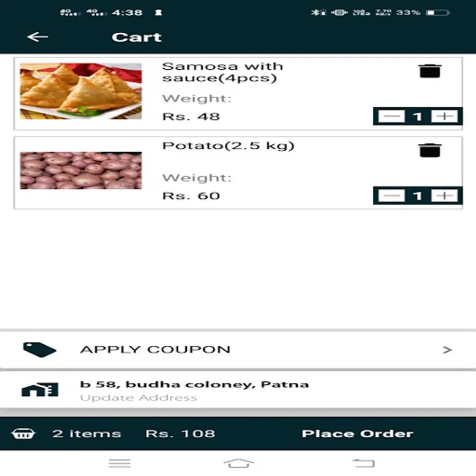
Task: Select the budha coloney delivery address
Action: pyautogui.click(x=194, y=385)
